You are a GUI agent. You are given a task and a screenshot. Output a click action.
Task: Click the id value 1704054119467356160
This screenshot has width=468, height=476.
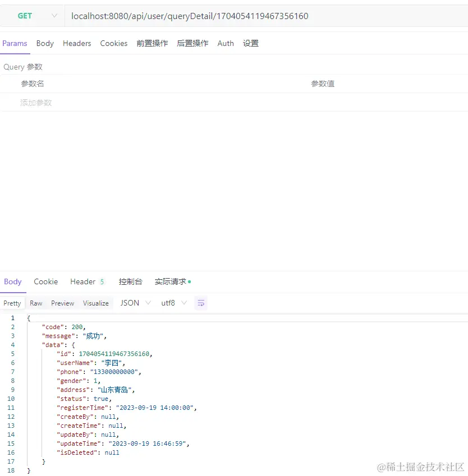coord(114,354)
